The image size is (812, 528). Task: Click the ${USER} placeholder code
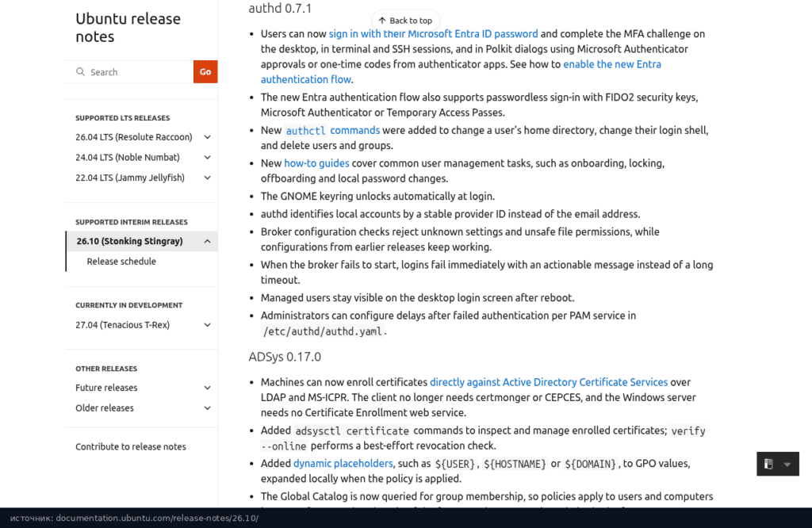click(x=454, y=464)
